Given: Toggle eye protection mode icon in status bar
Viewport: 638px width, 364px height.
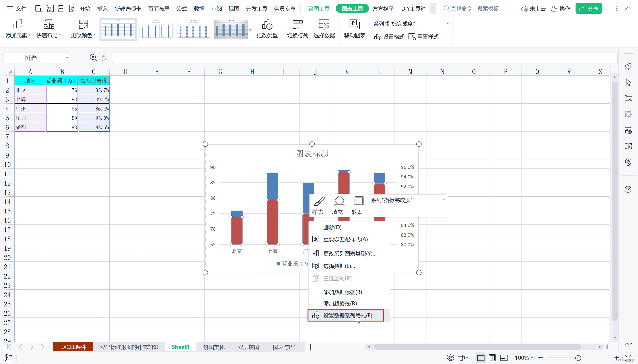Looking at the screenshot, I should click(450, 358).
